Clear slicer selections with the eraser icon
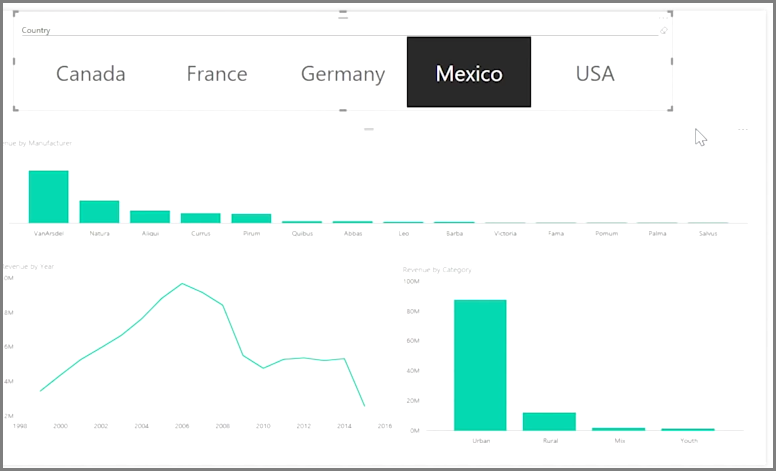This screenshot has width=776, height=471. tap(664, 31)
